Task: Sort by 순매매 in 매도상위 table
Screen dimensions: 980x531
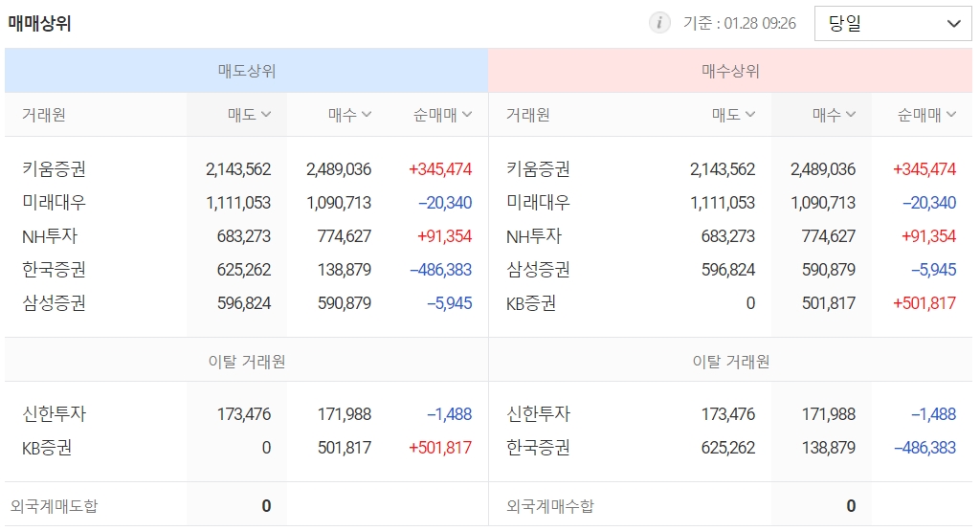Action: (x=442, y=114)
